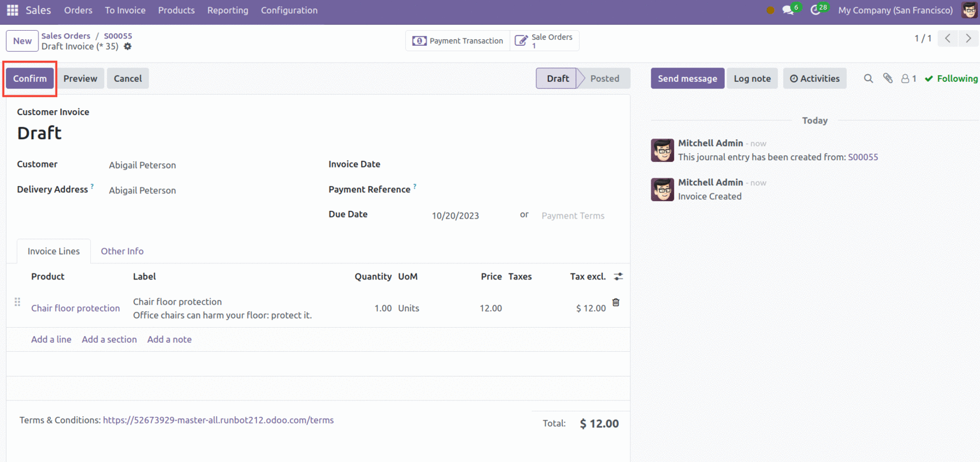Open optional columns settings in invoice lines
980x462 pixels.
(x=618, y=276)
